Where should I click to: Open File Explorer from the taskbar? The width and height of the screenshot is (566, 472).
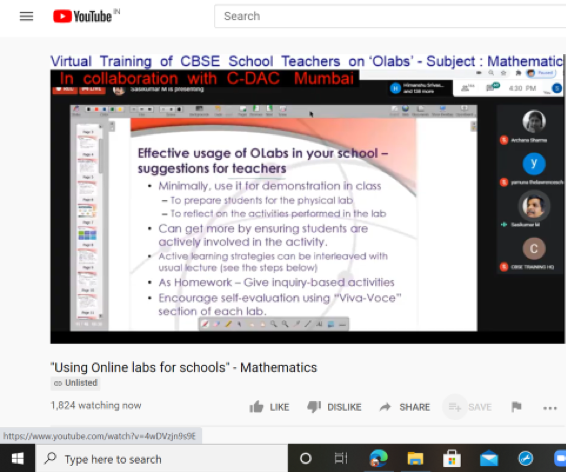click(415, 459)
